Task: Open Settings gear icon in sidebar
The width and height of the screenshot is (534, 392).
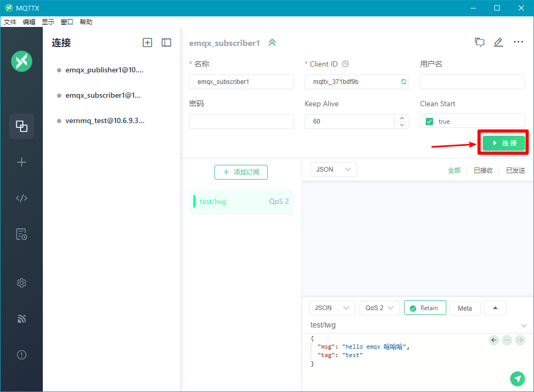Action: (x=22, y=283)
